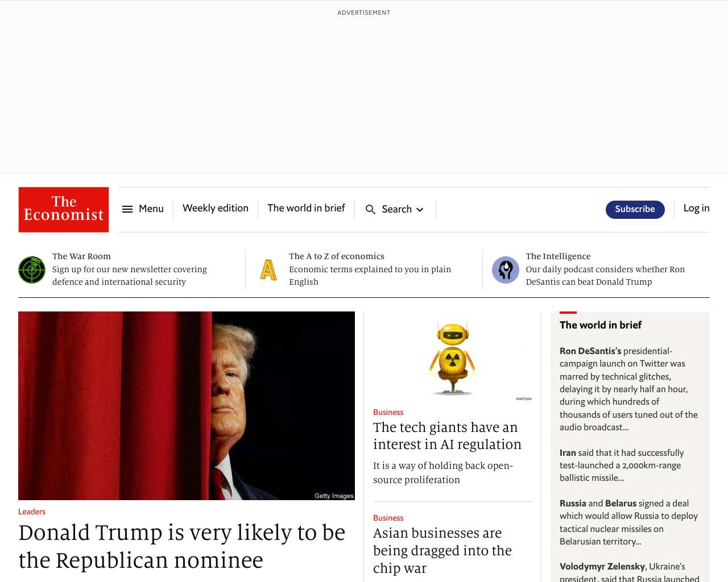Open the yellow robot illustration
Image resolution: width=728 pixels, height=582 pixels.
click(453, 357)
